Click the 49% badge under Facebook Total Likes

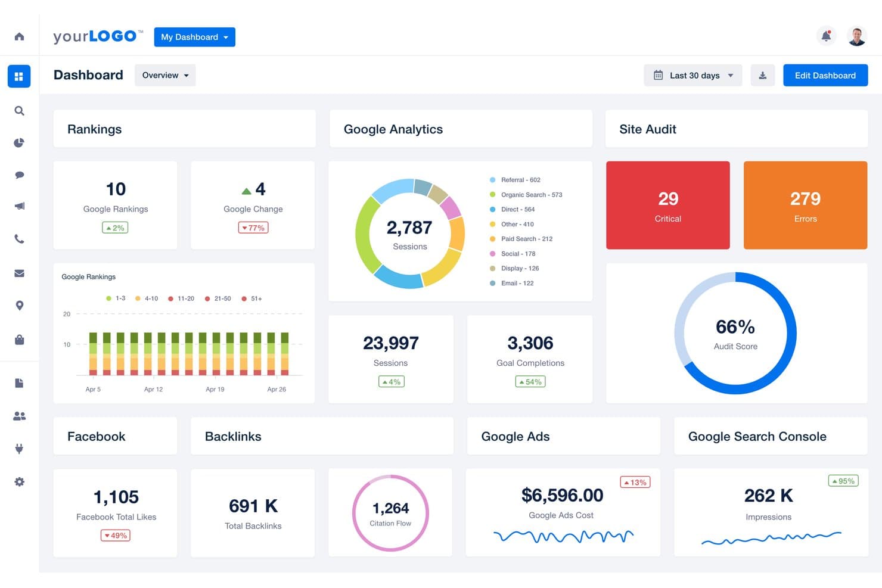[x=116, y=536]
